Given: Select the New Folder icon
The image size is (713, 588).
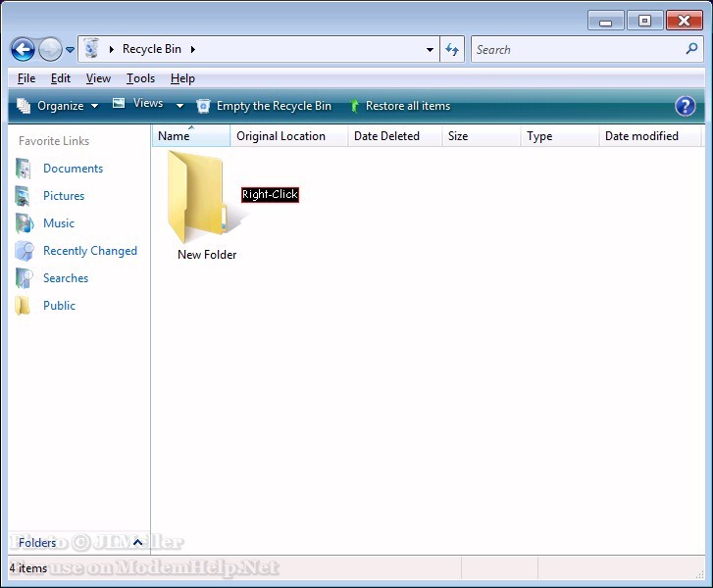Looking at the screenshot, I should [202, 197].
